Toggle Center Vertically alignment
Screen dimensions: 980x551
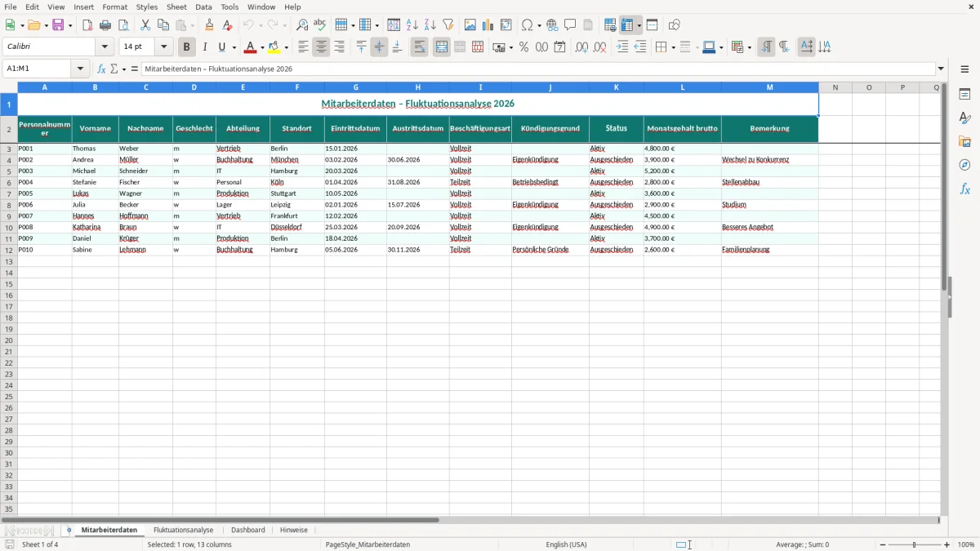pos(379,47)
